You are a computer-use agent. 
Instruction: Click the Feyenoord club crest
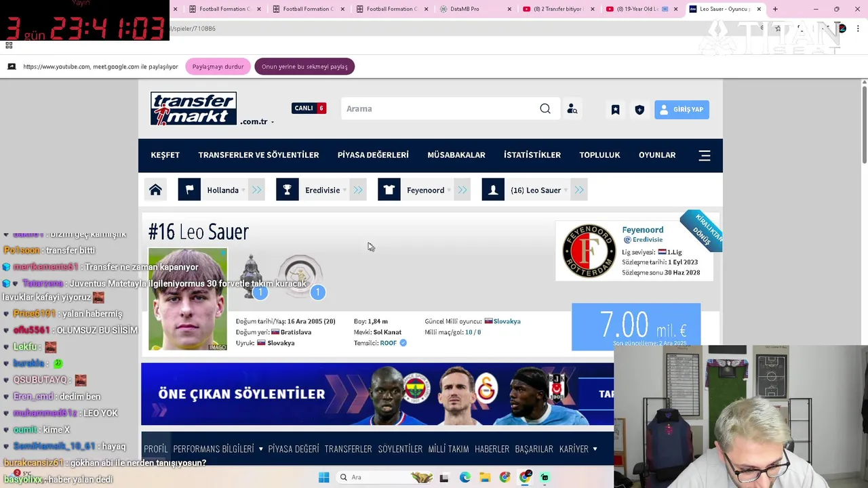click(589, 251)
